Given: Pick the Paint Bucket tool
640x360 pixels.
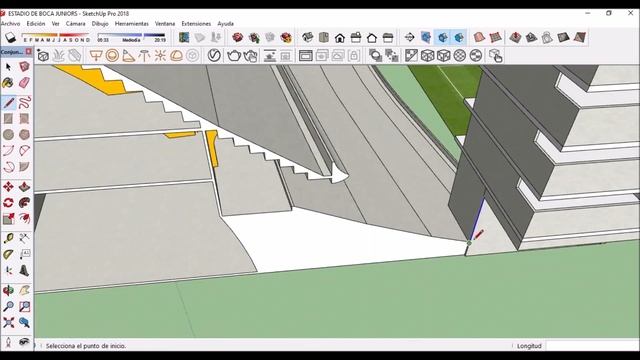Looking at the screenshot, I should [x=8, y=83].
